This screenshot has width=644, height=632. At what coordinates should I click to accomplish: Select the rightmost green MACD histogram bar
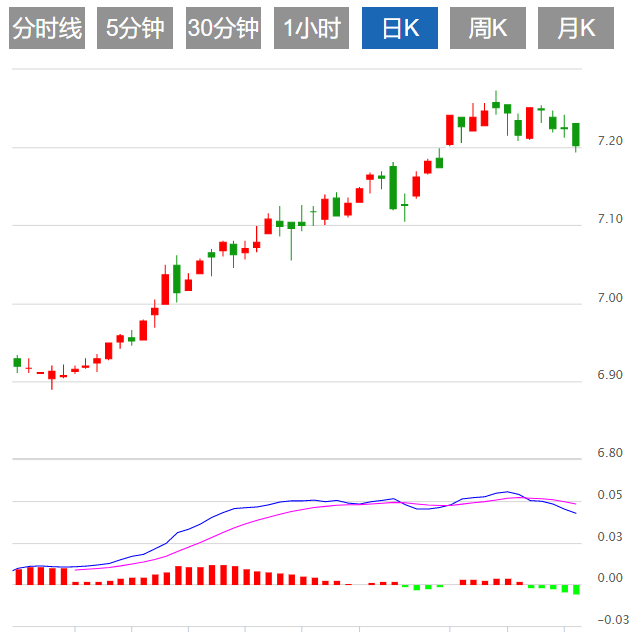(576, 589)
